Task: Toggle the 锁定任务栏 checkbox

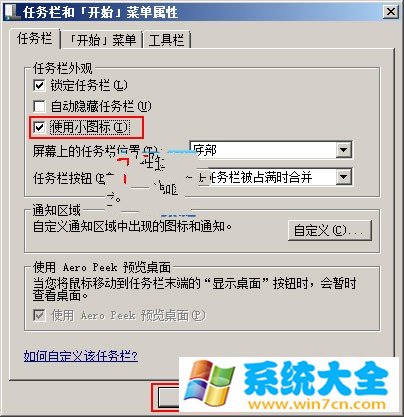Action: [39, 85]
